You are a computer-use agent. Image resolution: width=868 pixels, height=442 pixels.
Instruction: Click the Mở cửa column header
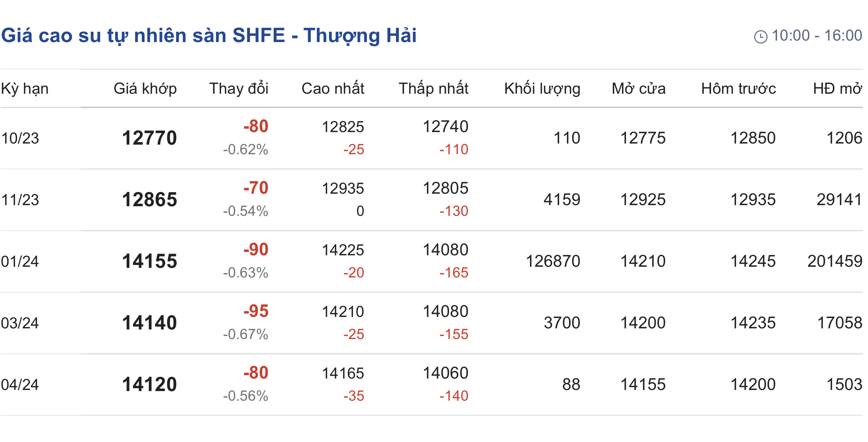[x=639, y=89]
